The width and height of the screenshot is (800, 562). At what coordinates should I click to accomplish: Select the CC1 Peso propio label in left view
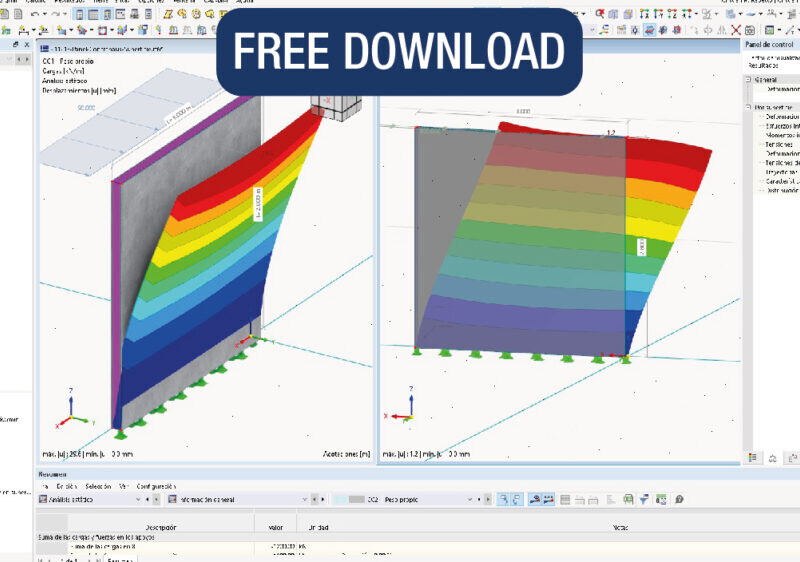pyautogui.click(x=68, y=61)
